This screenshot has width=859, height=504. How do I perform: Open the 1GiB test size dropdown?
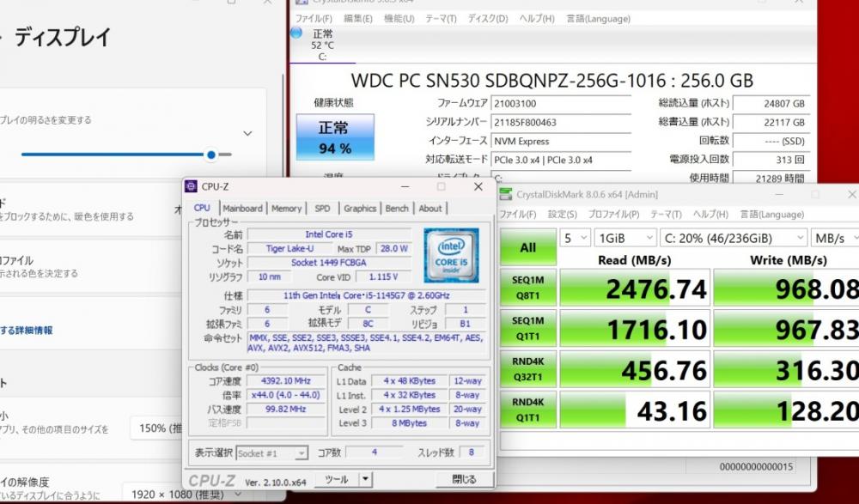click(x=625, y=239)
